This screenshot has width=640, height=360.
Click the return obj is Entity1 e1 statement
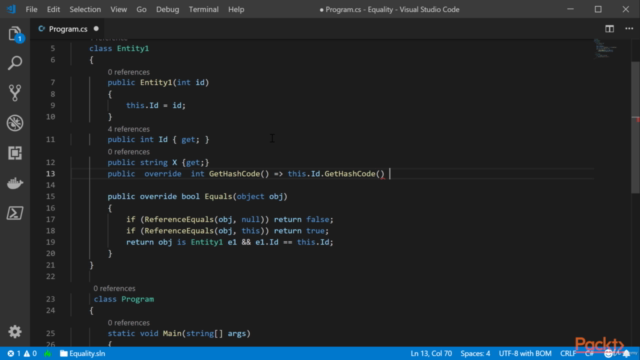229,242
